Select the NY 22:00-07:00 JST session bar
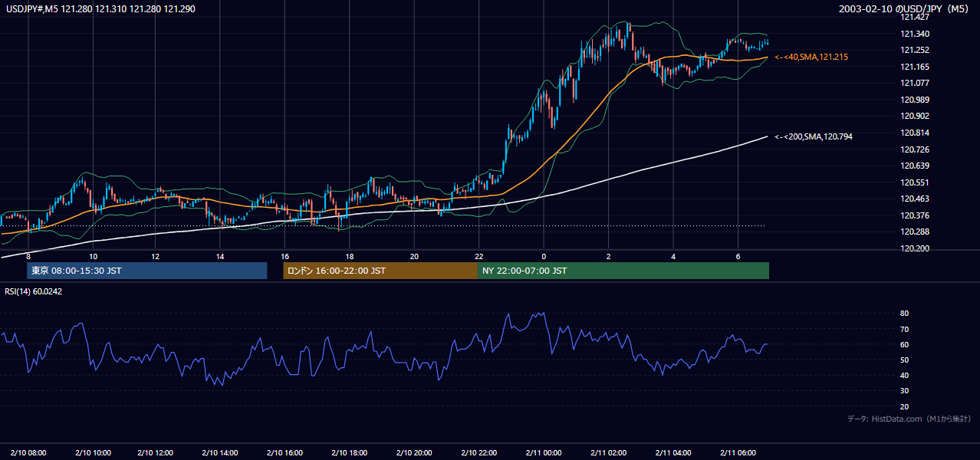 tap(623, 271)
